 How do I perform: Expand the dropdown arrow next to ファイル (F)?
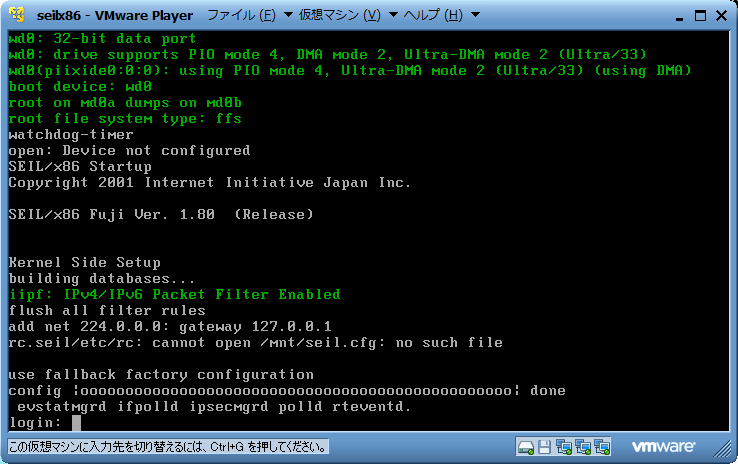pyautogui.click(x=289, y=15)
